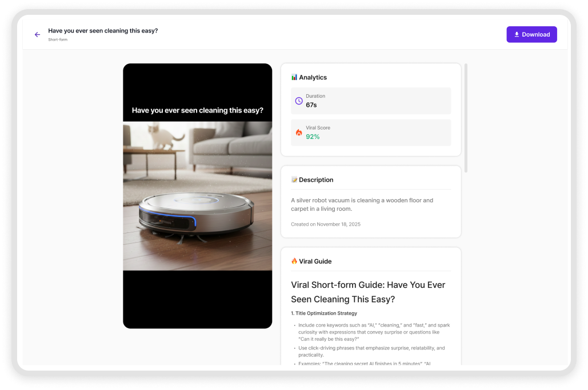Click the 'Viral Short-form Guide' heading
The width and height of the screenshot is (588, 390).
click(368, 292)
